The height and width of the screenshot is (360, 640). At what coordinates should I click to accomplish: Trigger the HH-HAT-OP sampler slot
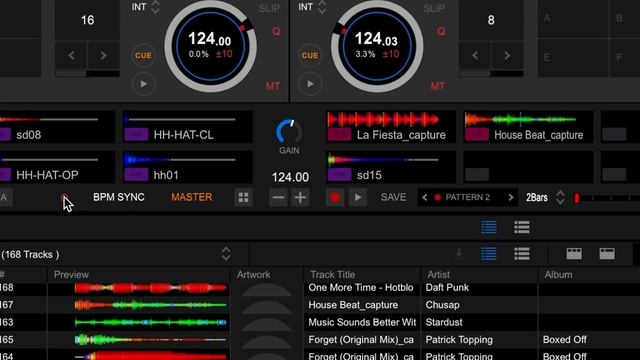click(57, 167)
